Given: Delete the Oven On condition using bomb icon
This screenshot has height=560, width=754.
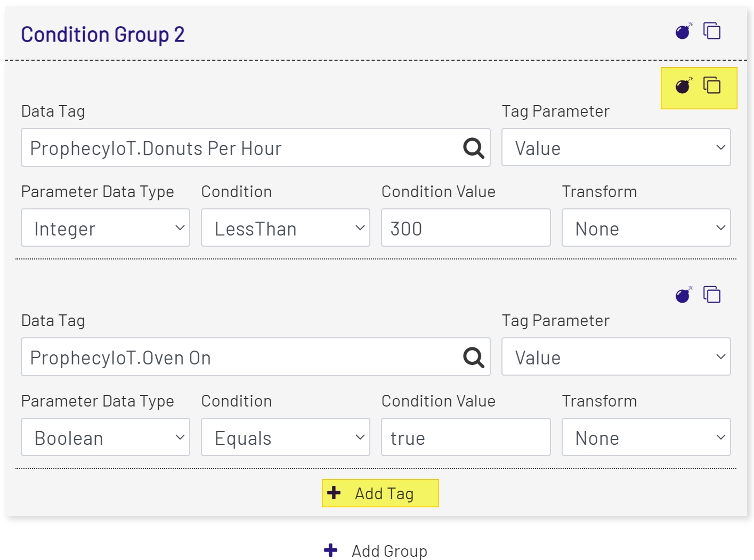Looking at the screenshot, I should (683, 294).
